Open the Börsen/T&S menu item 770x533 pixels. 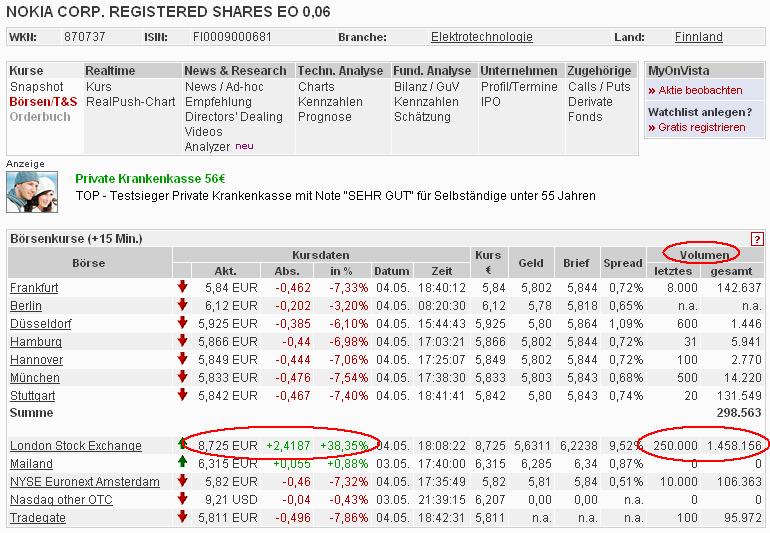43,102
